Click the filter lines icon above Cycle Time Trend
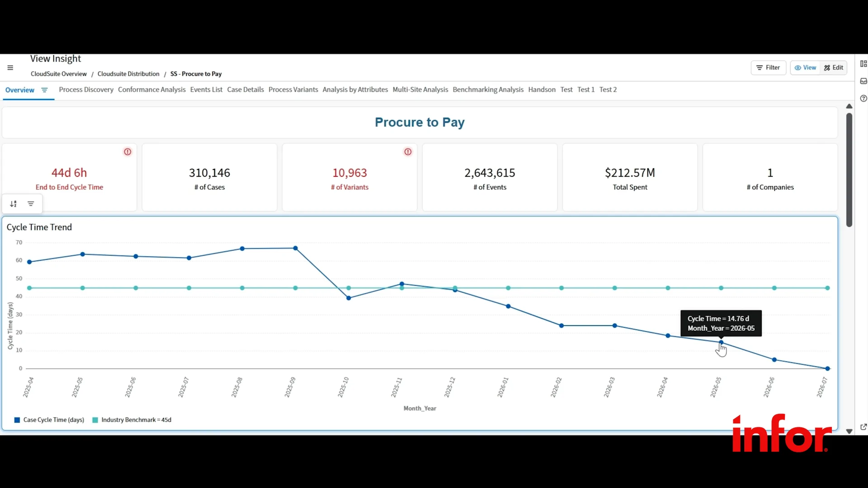The width and height of the screenshot is (868, 488). pyautogui.click(x=31, y=204)
